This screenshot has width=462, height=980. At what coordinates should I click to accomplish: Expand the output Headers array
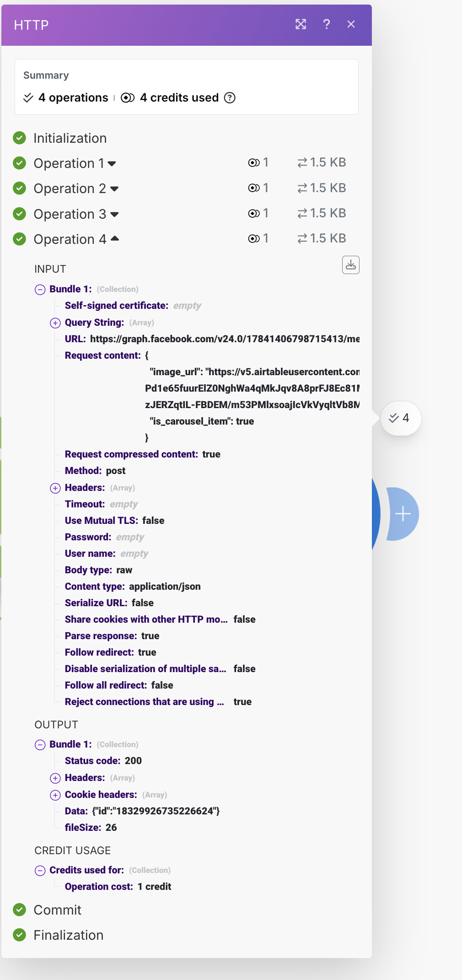point(55,778)
